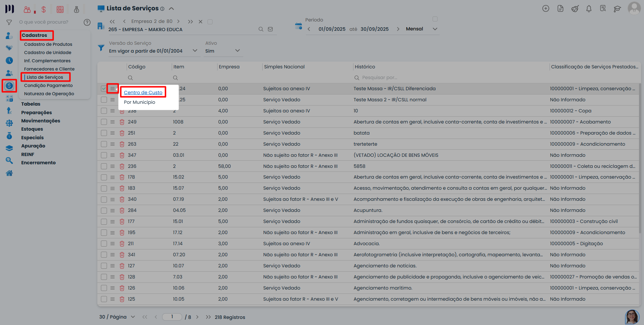Screen dimensions: 644x325
Task: Open Condição Pagamento in the sidebar
Action: (x=48, y=86)
